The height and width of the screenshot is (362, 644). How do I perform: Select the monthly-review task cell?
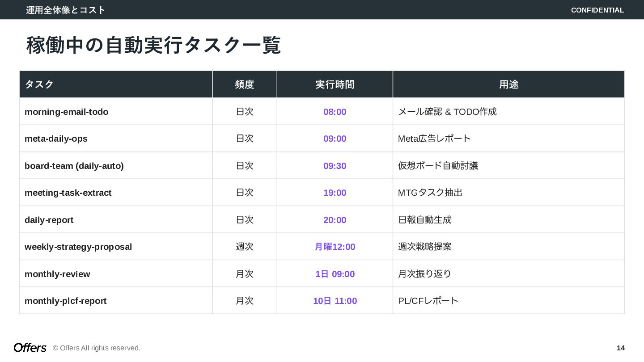pos(57,274)
